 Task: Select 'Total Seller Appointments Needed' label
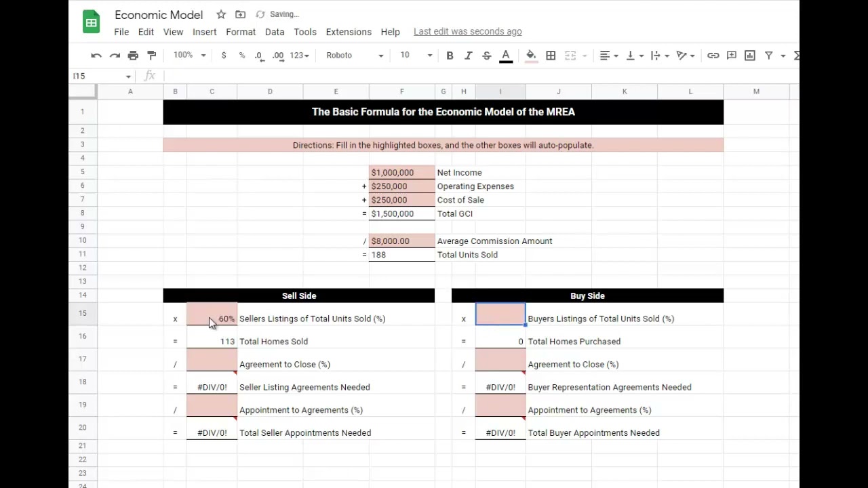pos(305,432)
